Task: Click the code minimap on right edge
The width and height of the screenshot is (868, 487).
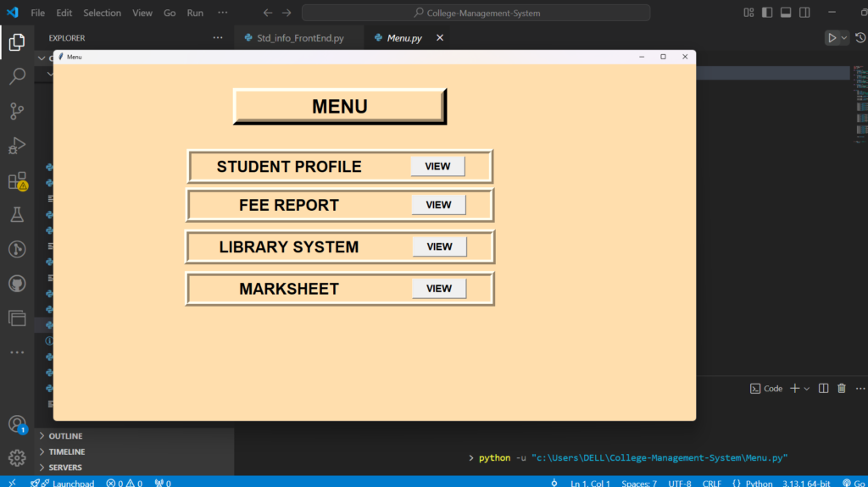Action: coord(860,104)
